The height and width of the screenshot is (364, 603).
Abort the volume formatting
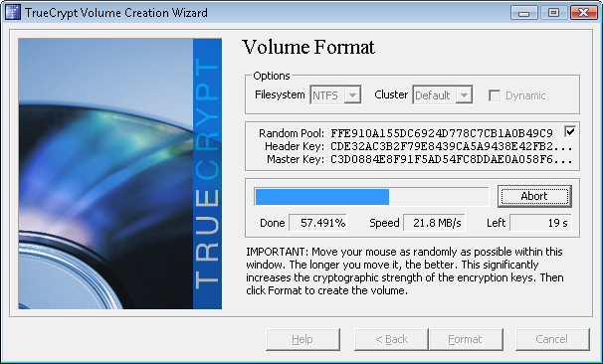coord(534,196)
